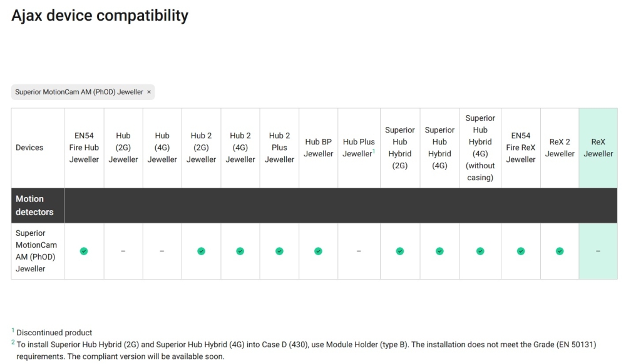Click the green check under Hub BP Jeweller

pyautogui.click(x=318, y=251)
